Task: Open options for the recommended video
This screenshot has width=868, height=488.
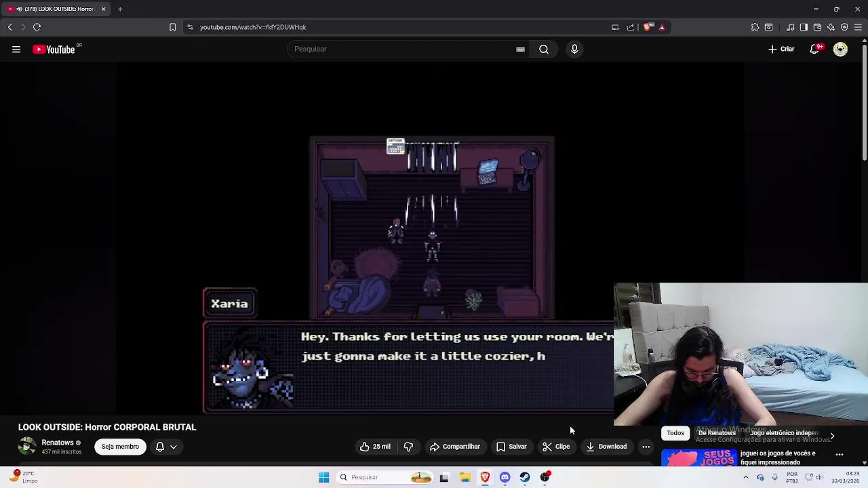Action: pyautogui.click(x=840, y=454)
